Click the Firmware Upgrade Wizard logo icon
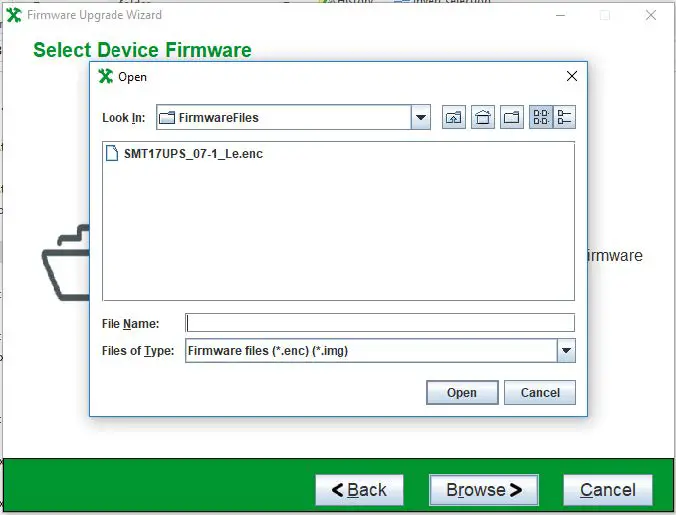 coord(14,15)
